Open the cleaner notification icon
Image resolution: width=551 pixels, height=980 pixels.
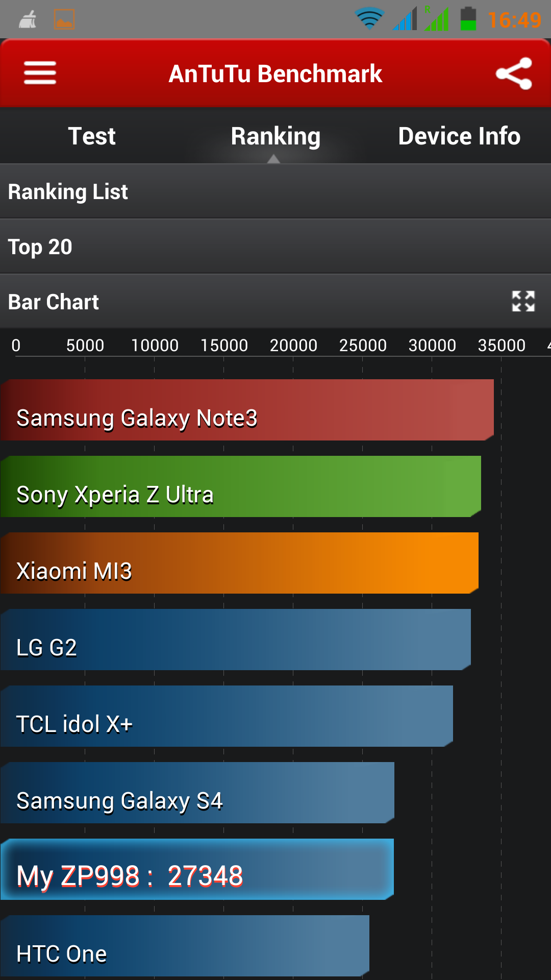[x=28, y=20]
